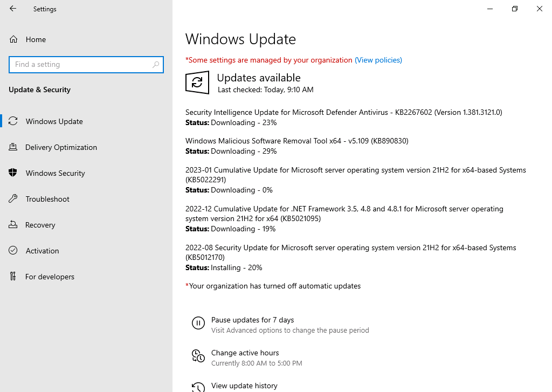
Task: Open the Delivery Optimization page
Action: click(61, 147)
